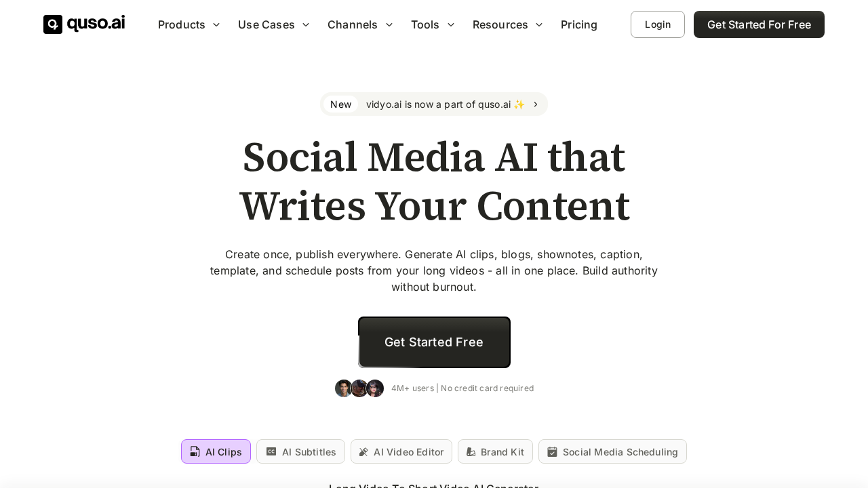Click the Get Started Free hero button
868x488 pixels.
click(x=434, y=342)
